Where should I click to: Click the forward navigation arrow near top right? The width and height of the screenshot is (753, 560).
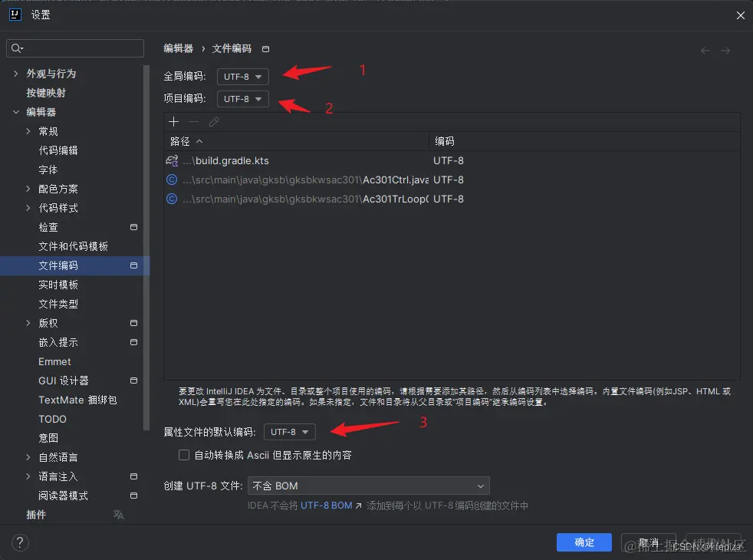point(725,49)
